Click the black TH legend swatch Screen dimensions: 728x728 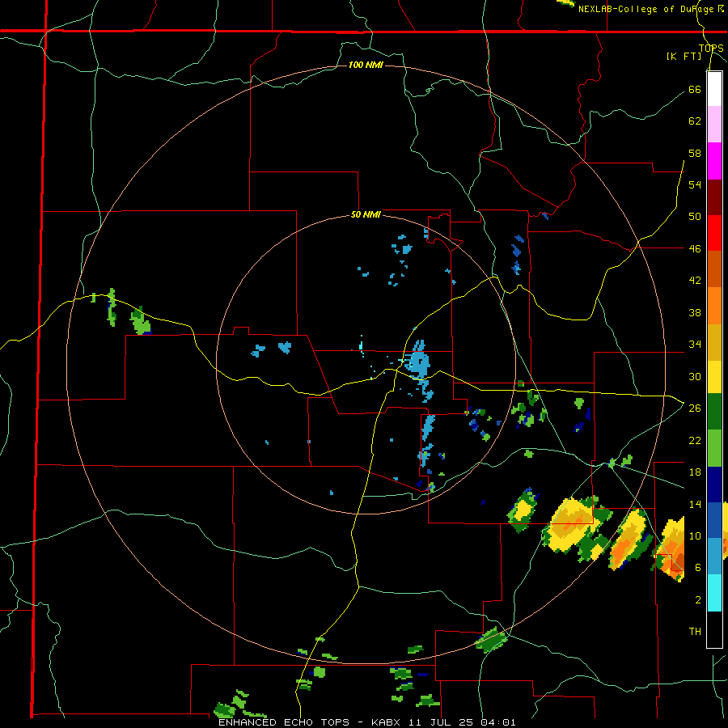[714, 629]
